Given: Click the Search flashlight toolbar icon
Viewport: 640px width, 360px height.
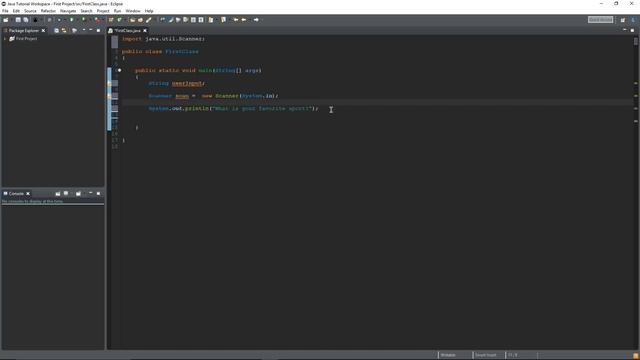Looking at the screenshot, I should click(x=149, y=20).
